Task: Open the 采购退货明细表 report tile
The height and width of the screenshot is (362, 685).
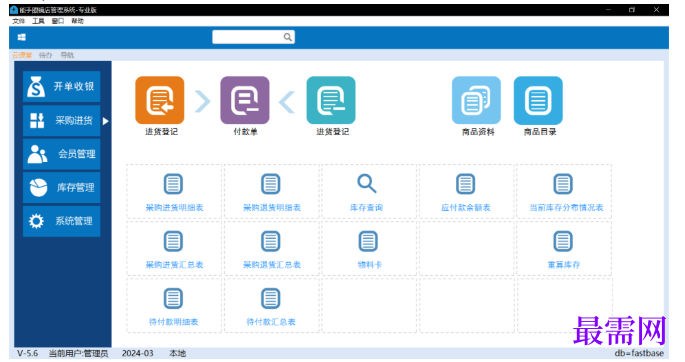Action: click(271, 192)
